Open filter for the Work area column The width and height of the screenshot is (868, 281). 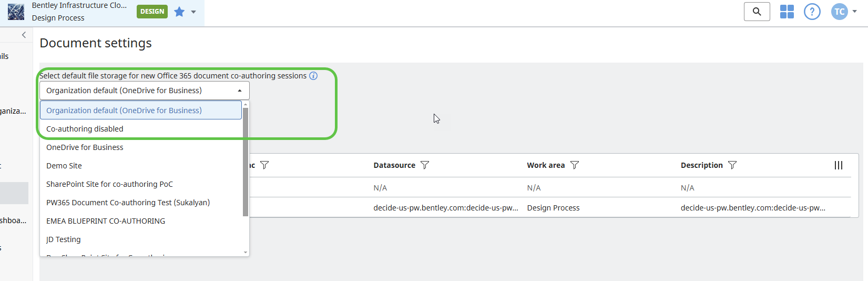[575, 165]
